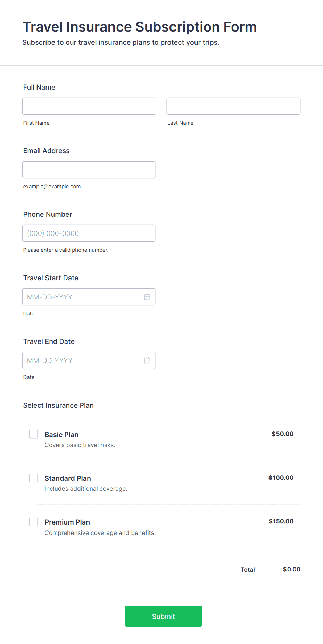The image size is (323, 644).
Task: Select the Premium Plan checkbox
Action: 33,522
